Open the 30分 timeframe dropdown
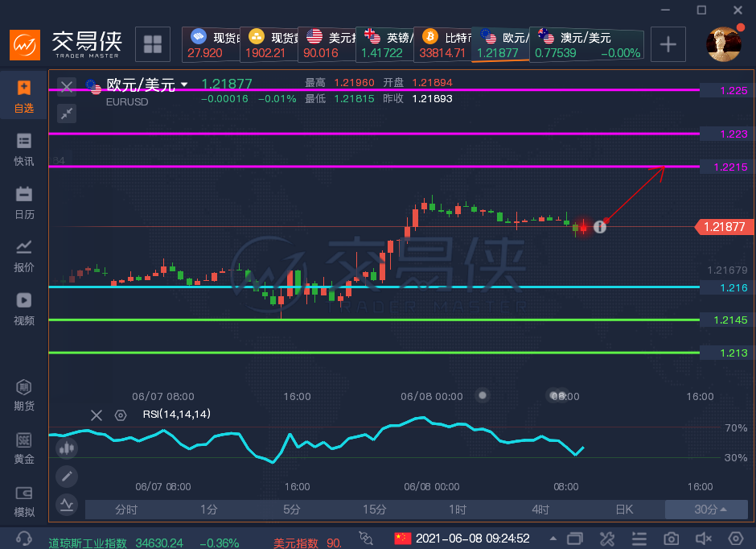 pyautogui.click(x=706, y=510)
